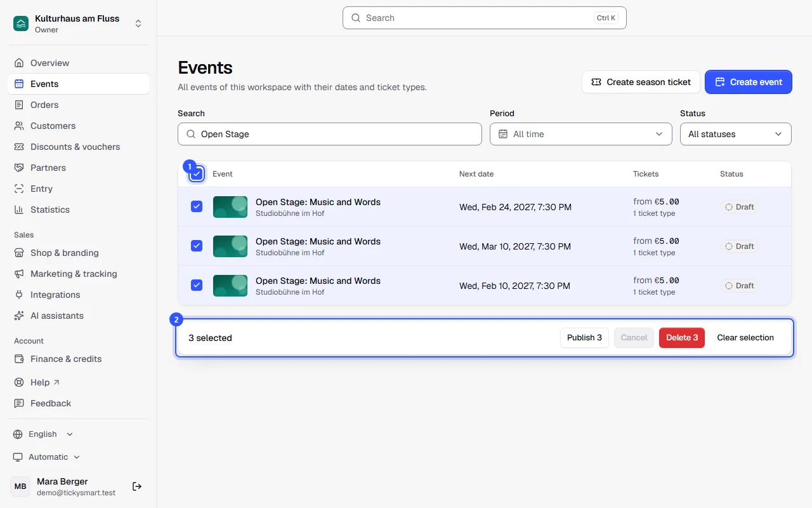Click the Statistics bar chart icon

(19, 210)
